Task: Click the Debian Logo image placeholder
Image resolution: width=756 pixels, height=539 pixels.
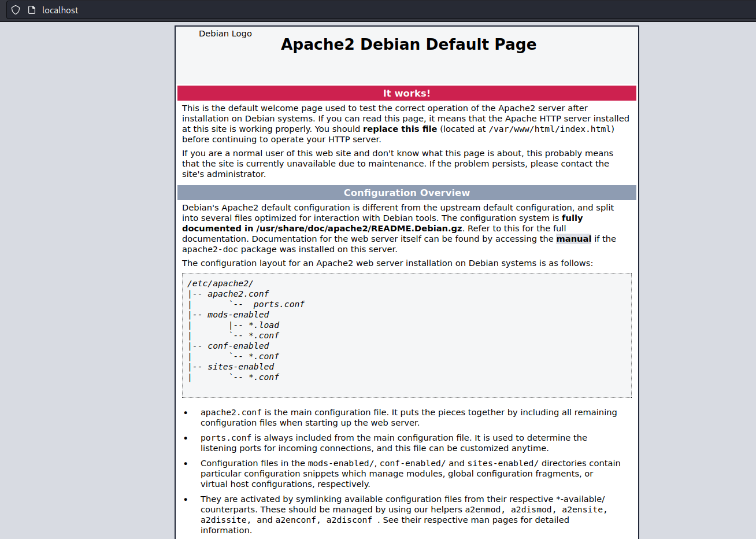Action: pos(225,34)
